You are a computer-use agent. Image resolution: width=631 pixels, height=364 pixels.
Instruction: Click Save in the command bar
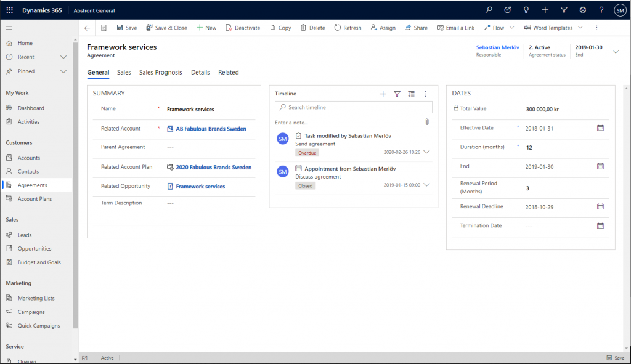127,28
